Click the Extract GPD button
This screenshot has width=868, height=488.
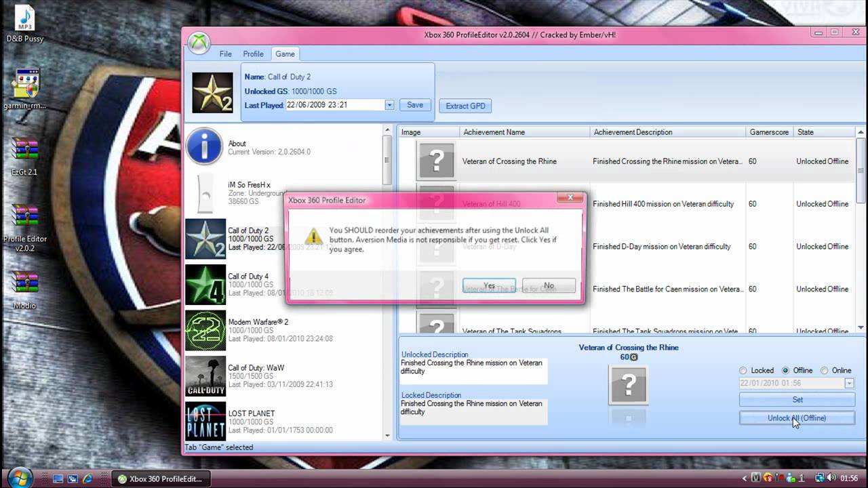465,106
